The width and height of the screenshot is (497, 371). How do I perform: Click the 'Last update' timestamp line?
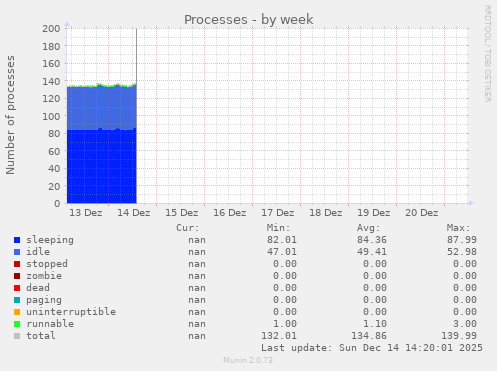(372, 348)
